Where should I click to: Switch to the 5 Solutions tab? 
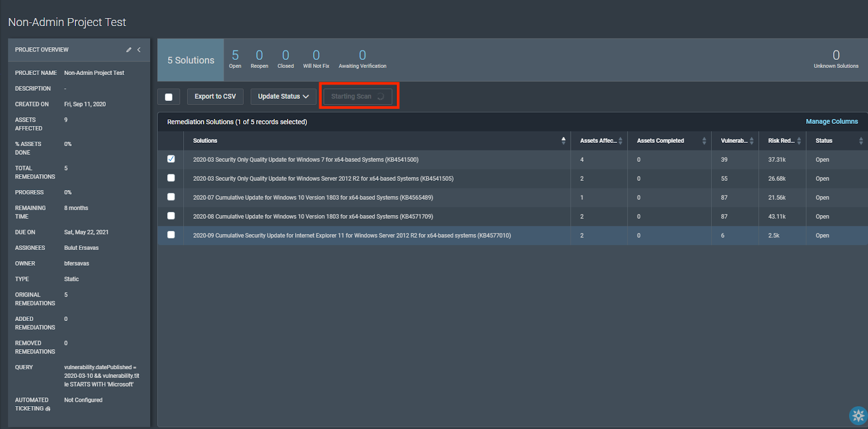pos(190,60)
